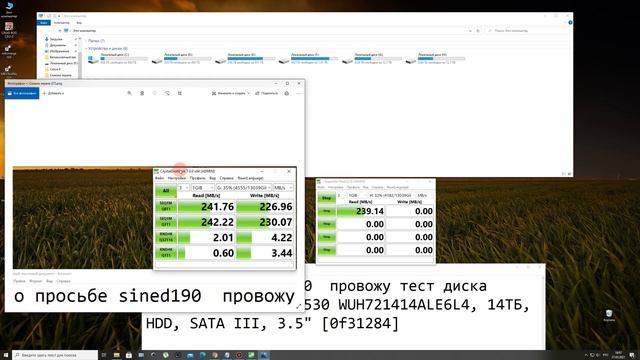This screenshot has height=360, width=640.
Task: Open the G: drive selection dropdown
Action: [244, 187]
